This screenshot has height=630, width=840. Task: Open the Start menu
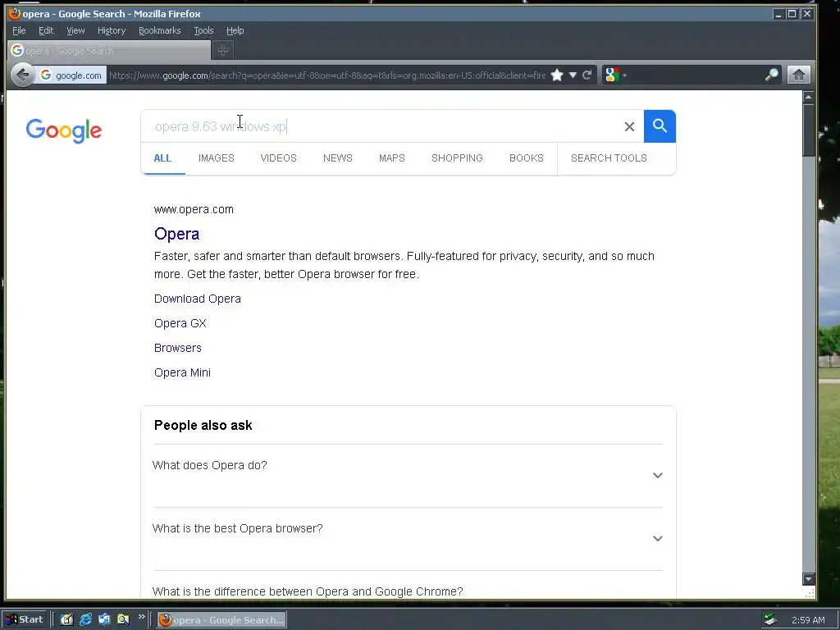point(25,620)
